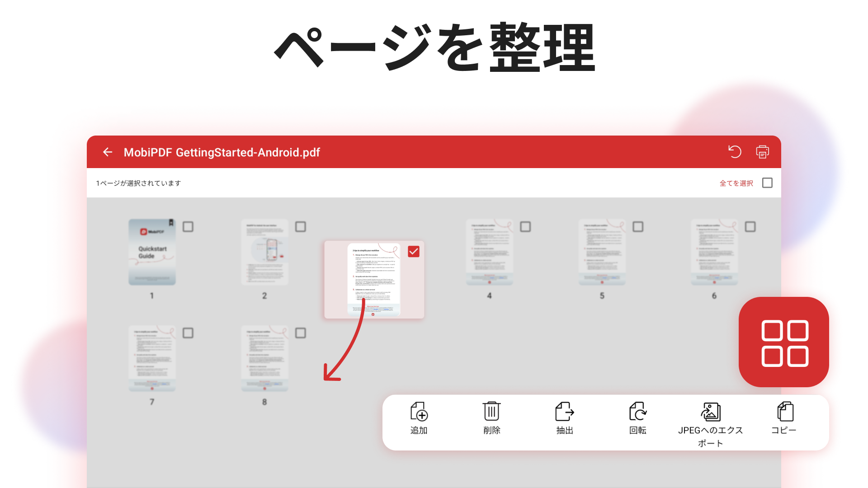The width and height of the screenshot is (868, 488).
Task: Check the box for page 4
Action: tap(525, 227)
